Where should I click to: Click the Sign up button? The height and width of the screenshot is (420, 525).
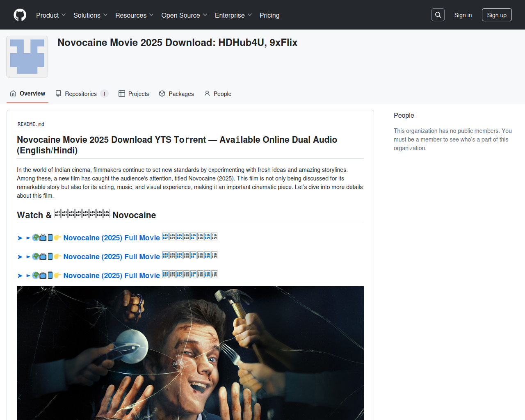(x=497, y=15)
